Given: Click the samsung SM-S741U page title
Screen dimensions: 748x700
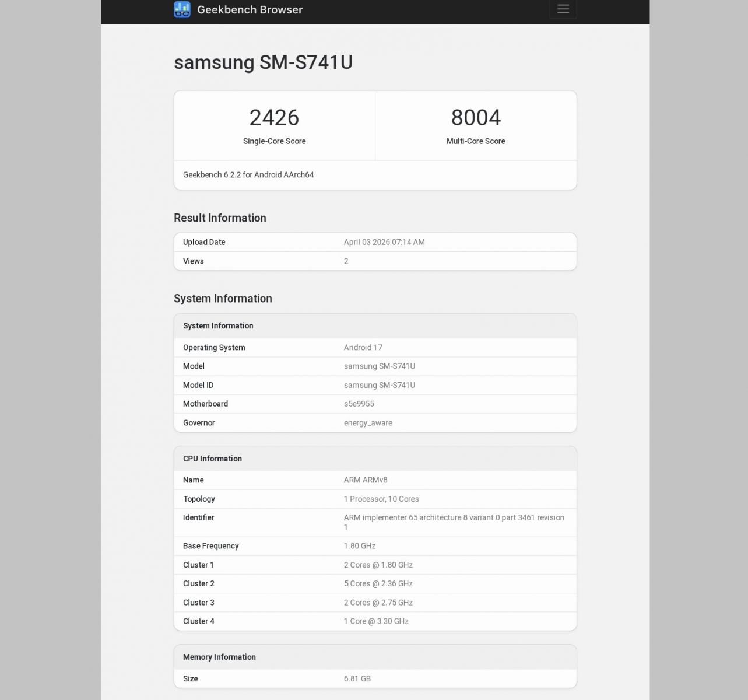Looking at the screenshot, I should point(263,62).
